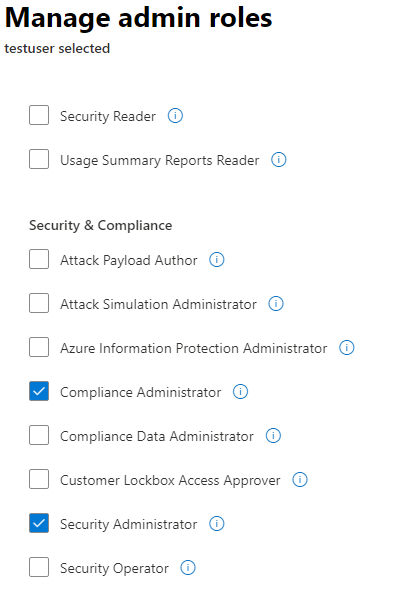Viewport: 400px width, 593px height.
Task: Click info icon beside Compliance Data Administrator
Action: (273, 435)
